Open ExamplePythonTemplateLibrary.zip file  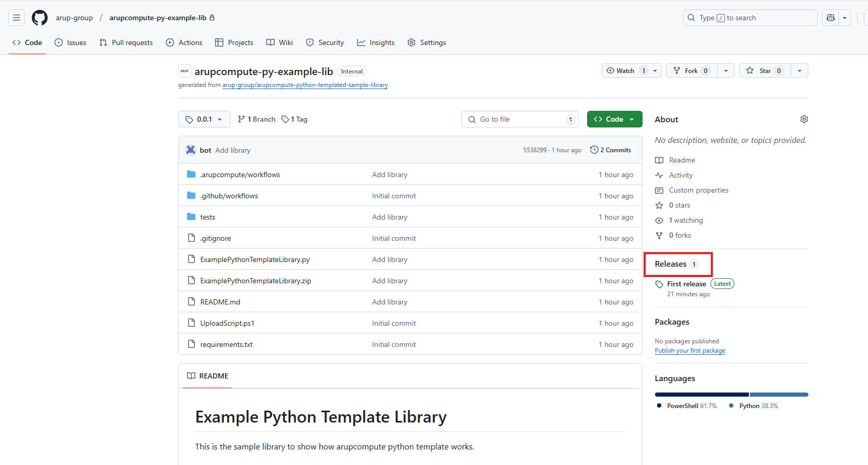pyautogui.click(x=255, y=281)
